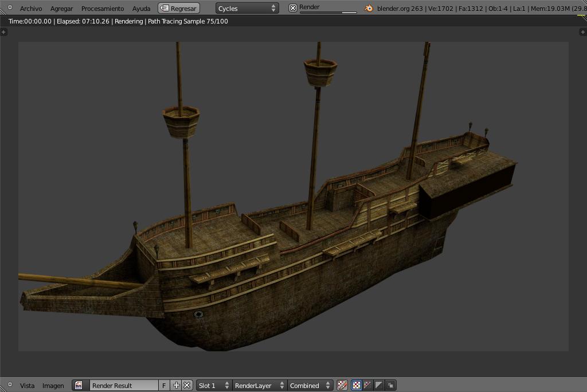Open the Cycles render engine dropdown
Image resolution: width=587 pixels, height=392 pixels.
[x=247, y=9]
